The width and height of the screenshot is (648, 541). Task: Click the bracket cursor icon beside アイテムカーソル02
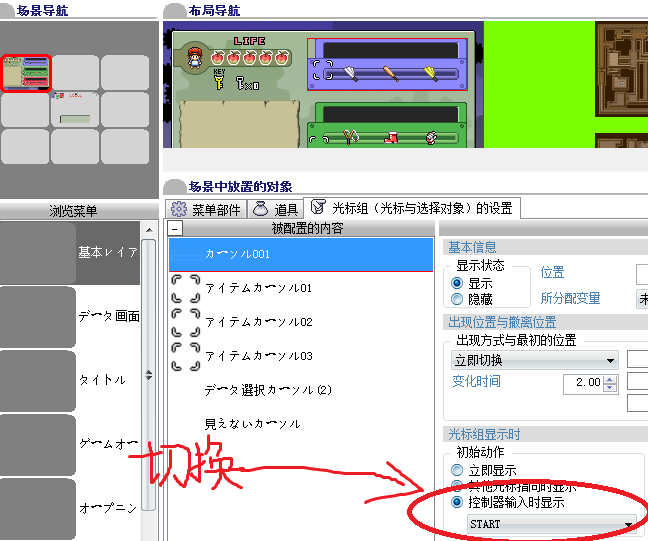tap(186, 322)
